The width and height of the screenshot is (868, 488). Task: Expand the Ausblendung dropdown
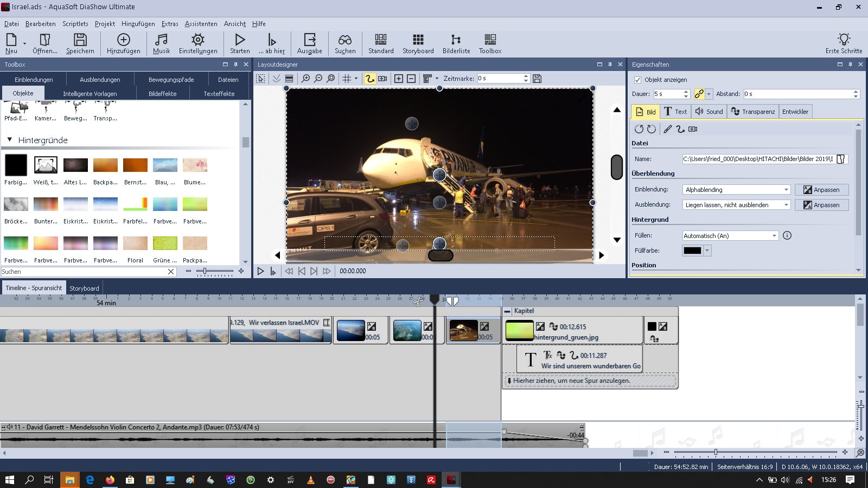point(786,205)
